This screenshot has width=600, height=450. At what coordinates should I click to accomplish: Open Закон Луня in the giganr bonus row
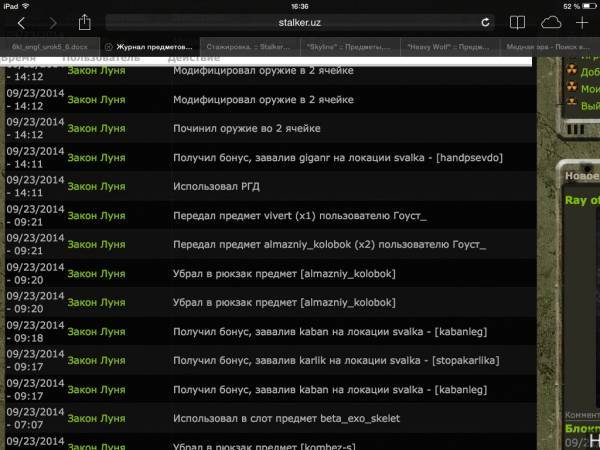tap(96, 158)
